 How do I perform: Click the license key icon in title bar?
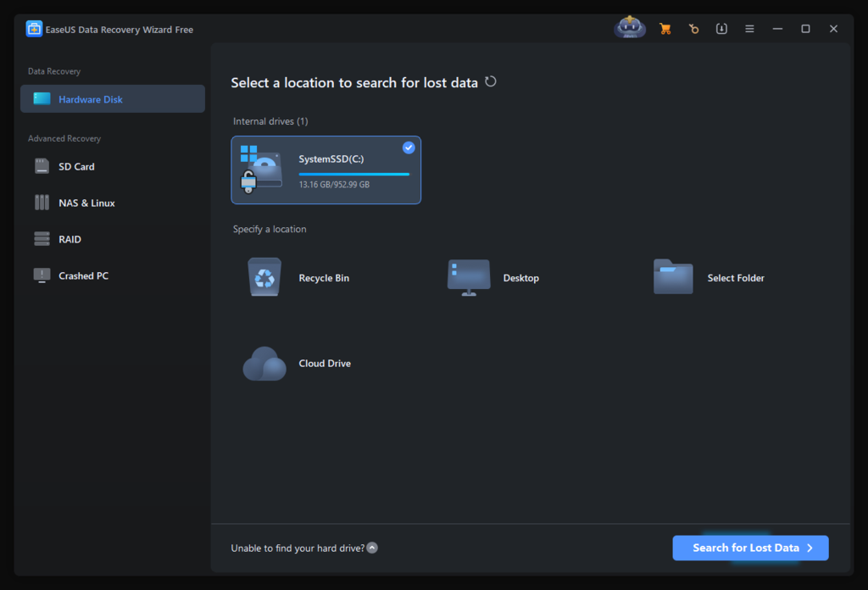click(x=693, y=29)
